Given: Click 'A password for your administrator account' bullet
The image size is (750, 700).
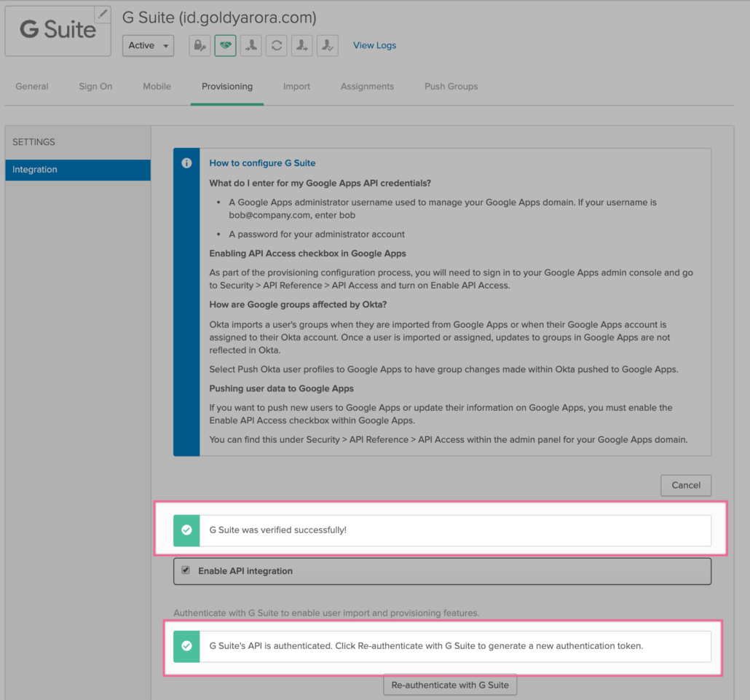Looking at the screenshot, I should pyautogui.click(x=317, y=235).
